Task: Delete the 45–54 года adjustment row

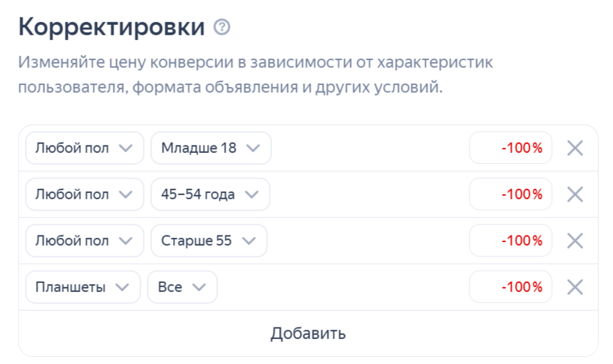Action: [x=575, y=194]
